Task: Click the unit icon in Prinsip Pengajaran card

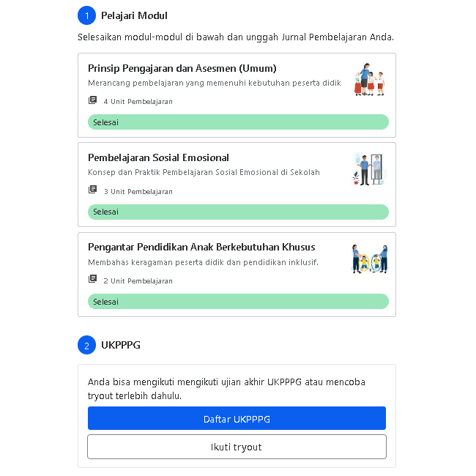Action: [92, 100]
